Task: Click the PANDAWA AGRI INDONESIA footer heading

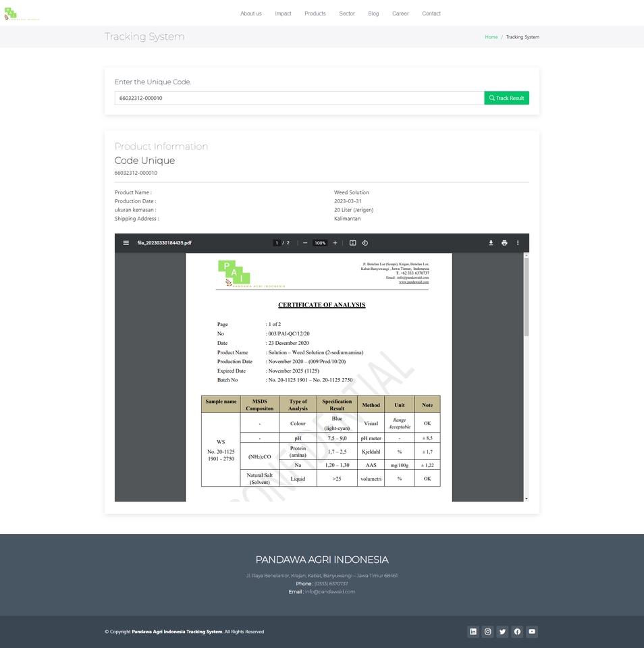Action: coord(322,560)
